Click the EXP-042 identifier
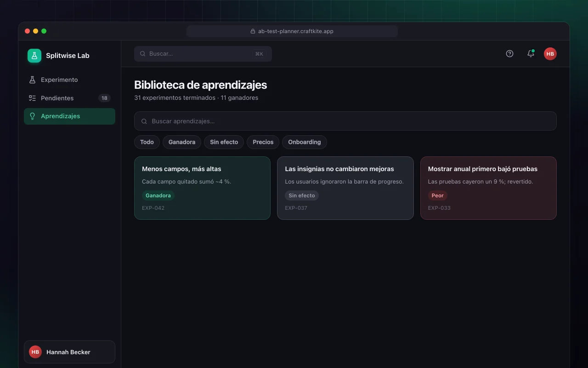Image resolution: width=588 pixels, height=368 pixels. [153, 208]
